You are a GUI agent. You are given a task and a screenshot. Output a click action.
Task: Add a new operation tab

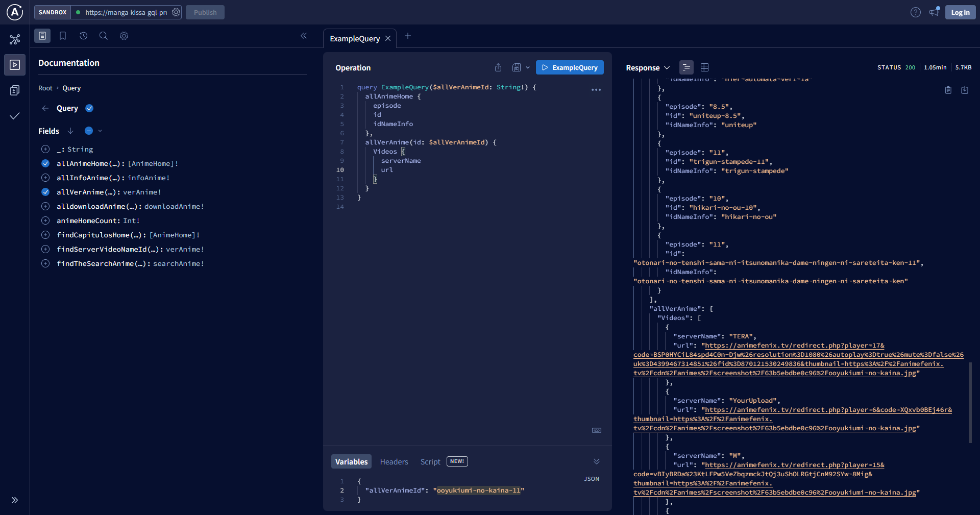pyautogui.click(x=408, y=36)
